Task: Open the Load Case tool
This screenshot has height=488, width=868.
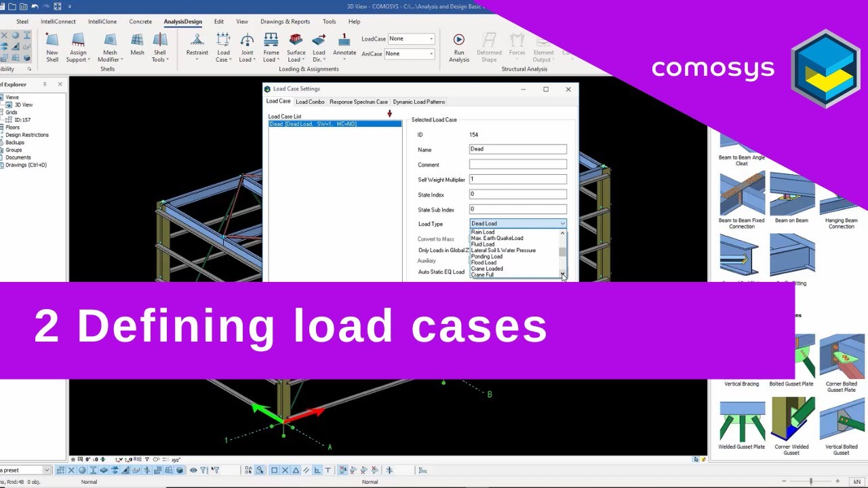Action: (223, 47)
